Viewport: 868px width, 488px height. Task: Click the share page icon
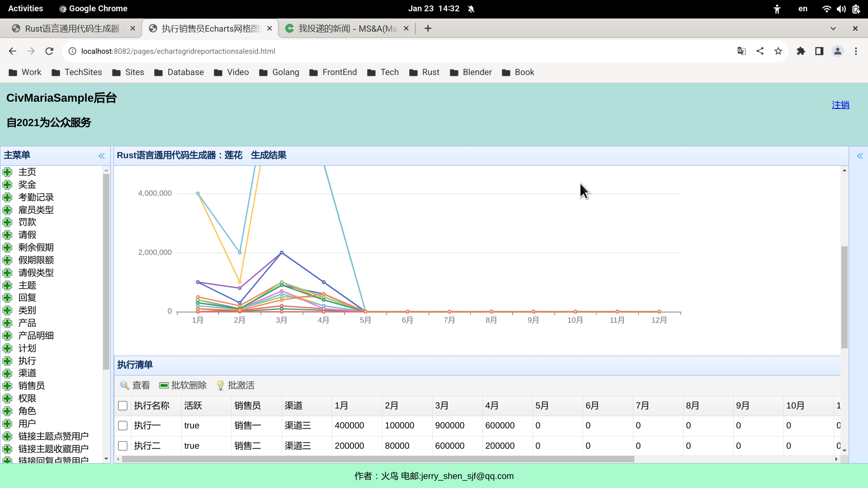[760, 51]
